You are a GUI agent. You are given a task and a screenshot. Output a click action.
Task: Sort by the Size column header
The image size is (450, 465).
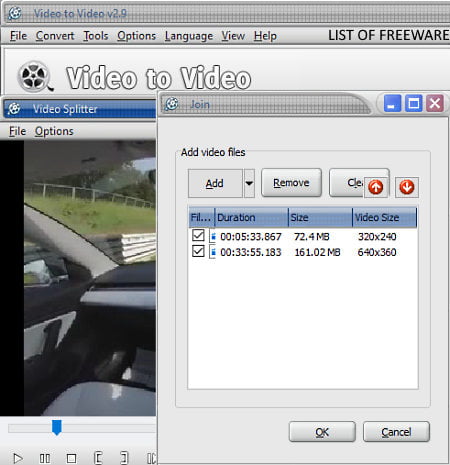[320, 217]
